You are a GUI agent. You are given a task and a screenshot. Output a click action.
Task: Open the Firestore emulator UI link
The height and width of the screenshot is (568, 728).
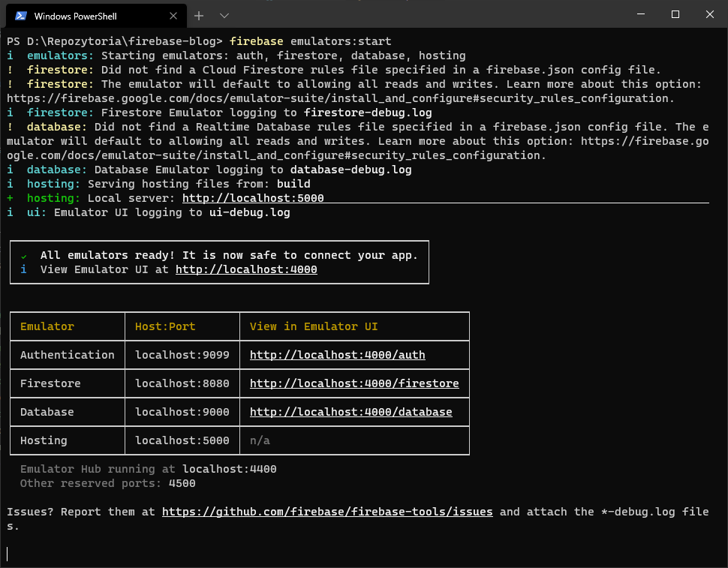tap(353, 383)
